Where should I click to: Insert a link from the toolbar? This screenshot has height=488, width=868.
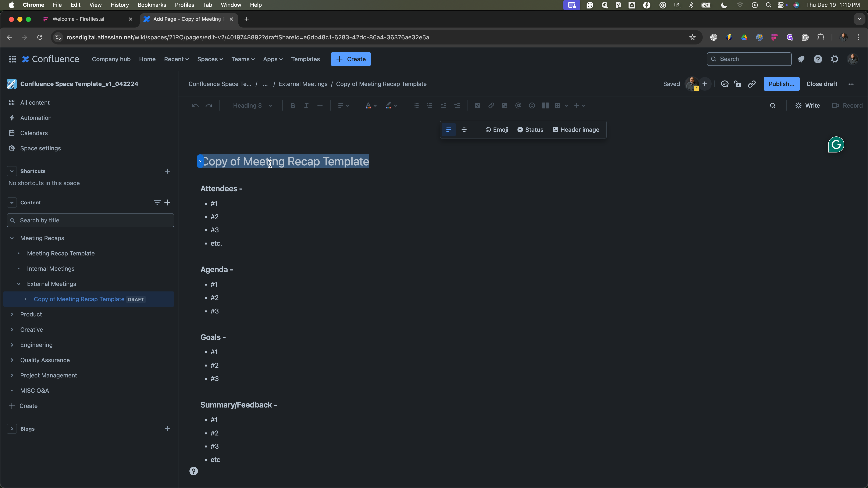(491, 105)
